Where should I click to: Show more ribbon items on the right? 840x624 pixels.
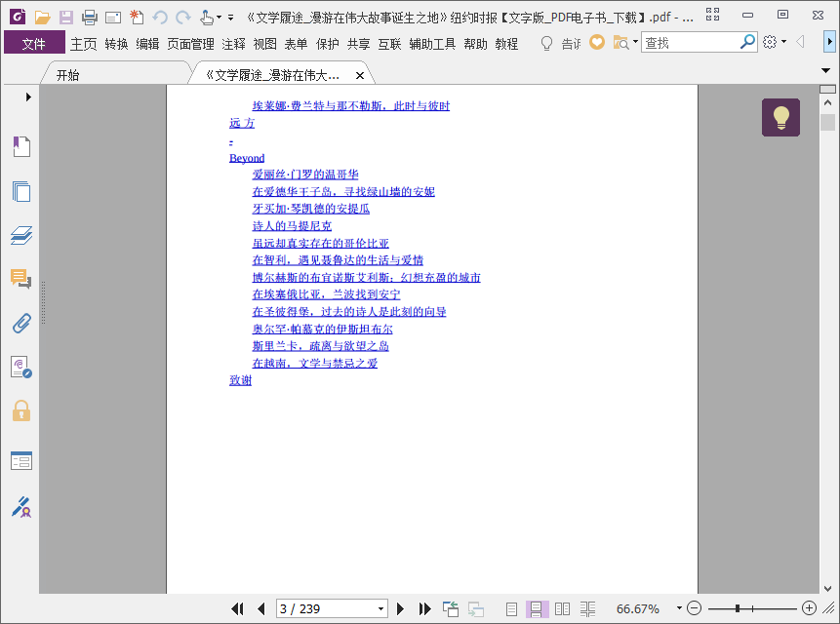click(x=830, y=42)
